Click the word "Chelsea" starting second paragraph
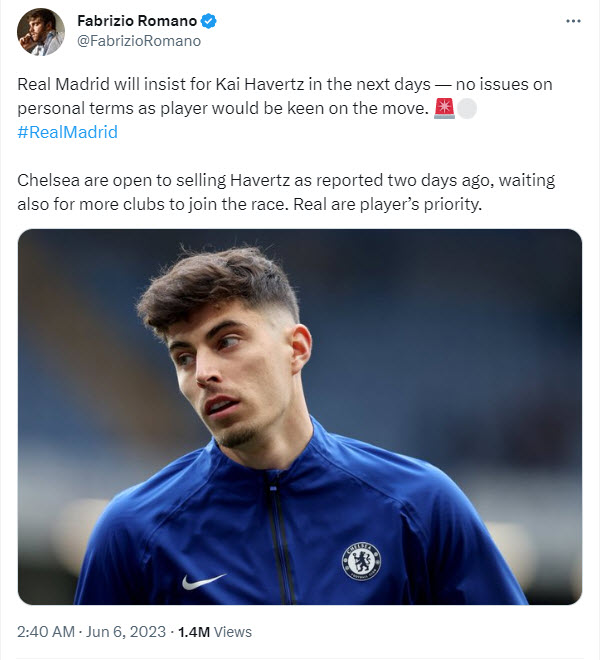This screenshot has height=660, width=602. [46, 180]
